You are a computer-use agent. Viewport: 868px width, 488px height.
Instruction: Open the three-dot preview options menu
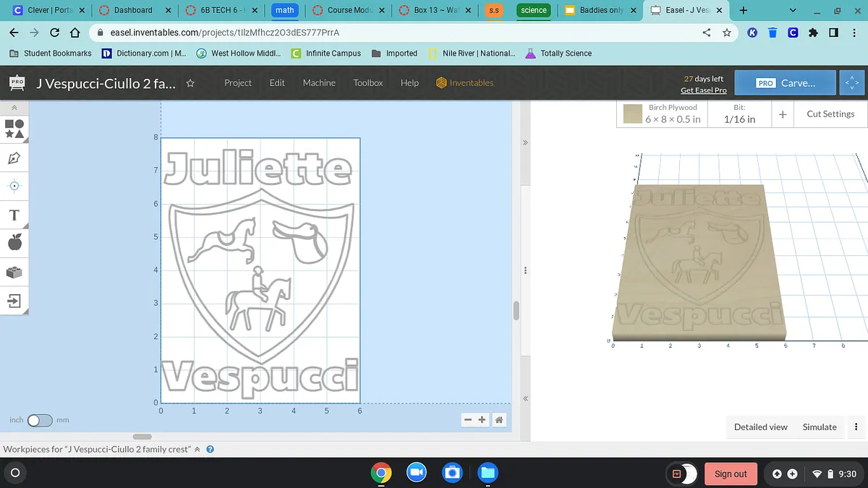pos(856,427)
